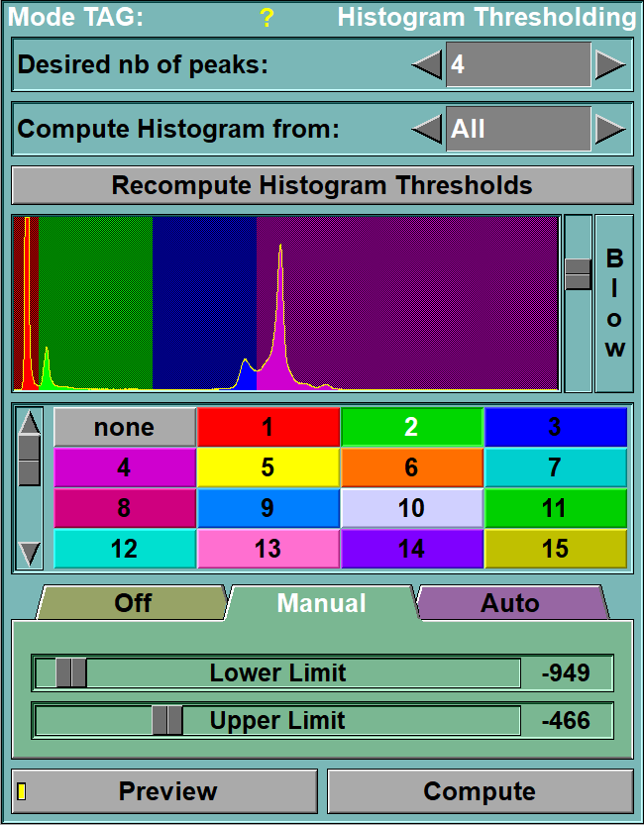Select pink tag 13

point(268,549)
